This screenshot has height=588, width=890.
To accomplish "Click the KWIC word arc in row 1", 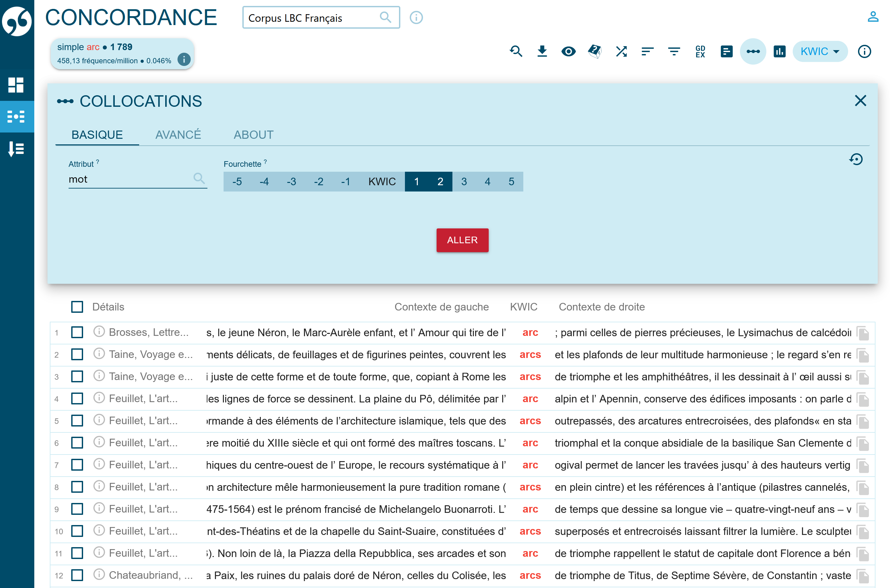I will coord(530,333).
